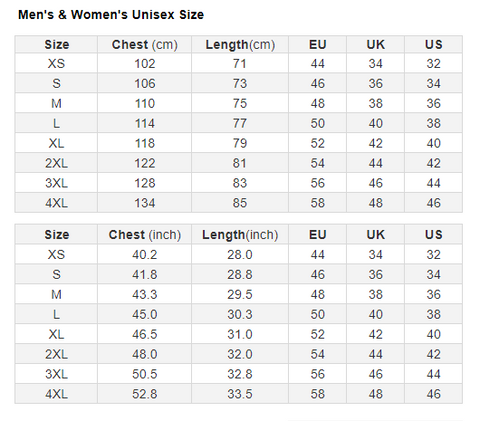Select the 128 chest cm cell

(x=145, y=183)
